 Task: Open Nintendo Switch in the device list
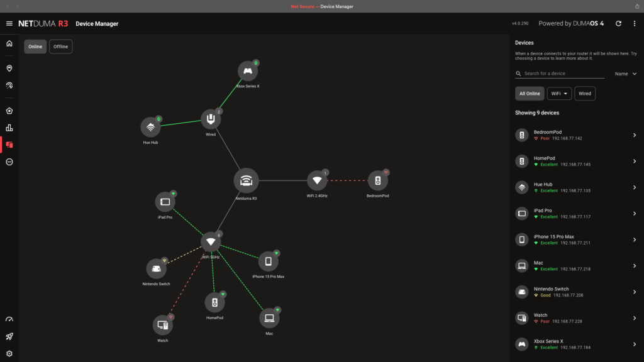tap(576, 292)
